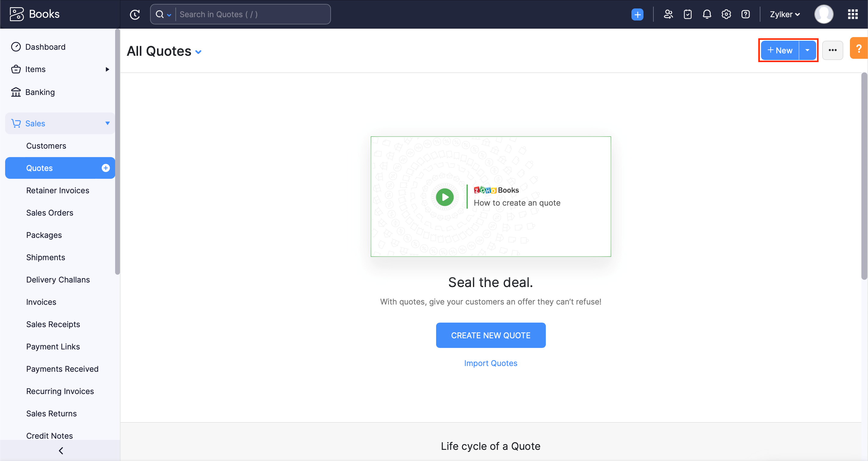Screen dimensions: 868x461
Task: Open the notifications bell
Action: [x=706, y=14]
